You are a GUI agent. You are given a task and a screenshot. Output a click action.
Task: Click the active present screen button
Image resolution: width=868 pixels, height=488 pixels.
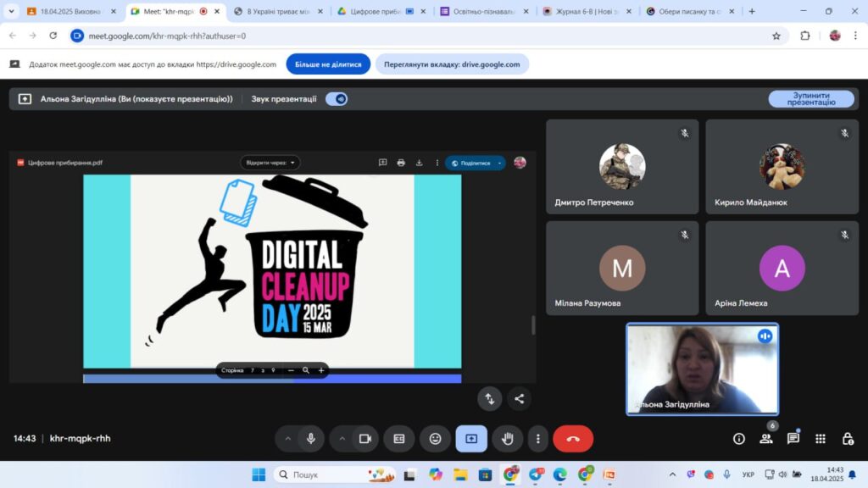(471, 439)
